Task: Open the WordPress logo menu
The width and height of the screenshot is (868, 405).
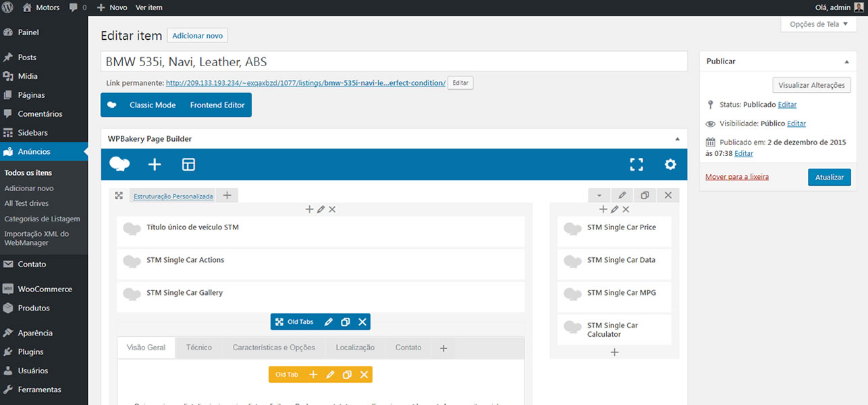Action: [x=8, y=7]
